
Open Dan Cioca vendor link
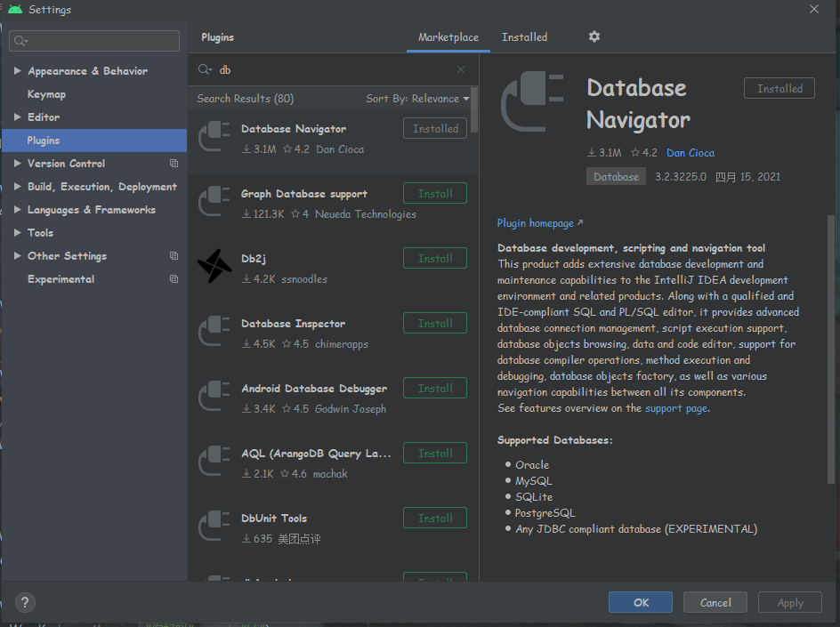[x=690, y=153]
